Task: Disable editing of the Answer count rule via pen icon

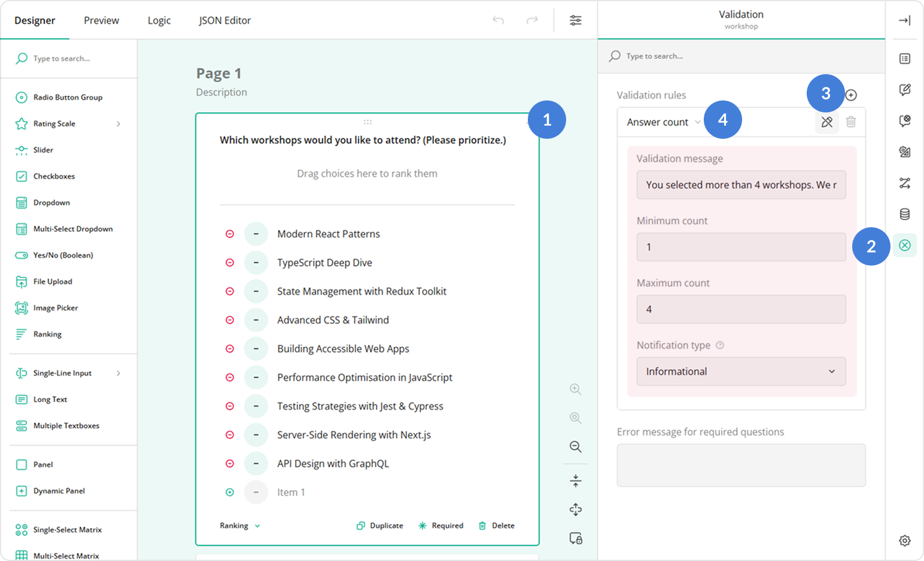Action: [x=827, y=121]
